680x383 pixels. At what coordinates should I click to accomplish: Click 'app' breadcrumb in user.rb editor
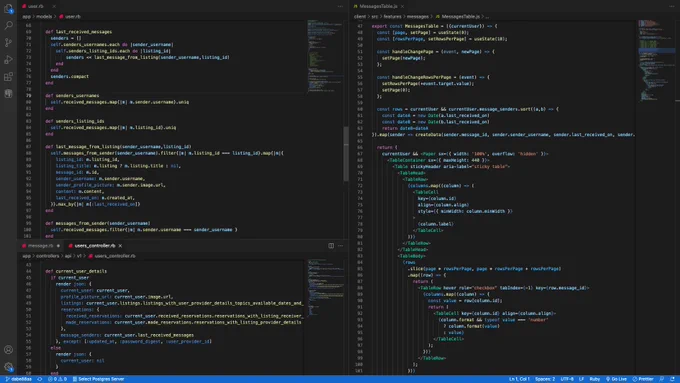[x=26, y=16]
